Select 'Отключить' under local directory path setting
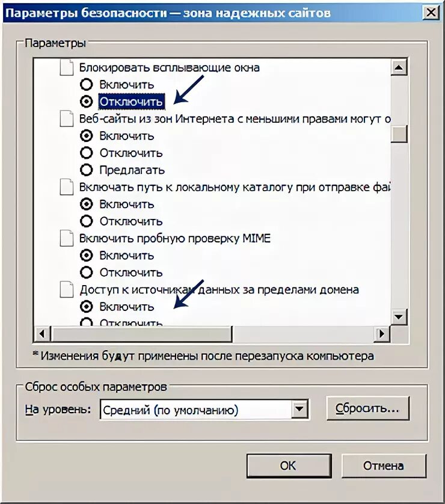445x504 pixels. tap(87, 221)
